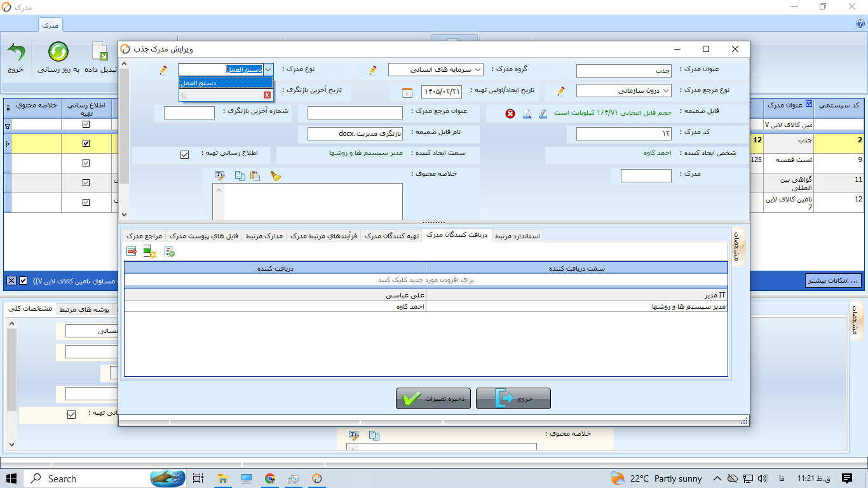Toggle اطلاع رسانی checkbox in تامین کالای لاین 7 row

tap(86, 202)
